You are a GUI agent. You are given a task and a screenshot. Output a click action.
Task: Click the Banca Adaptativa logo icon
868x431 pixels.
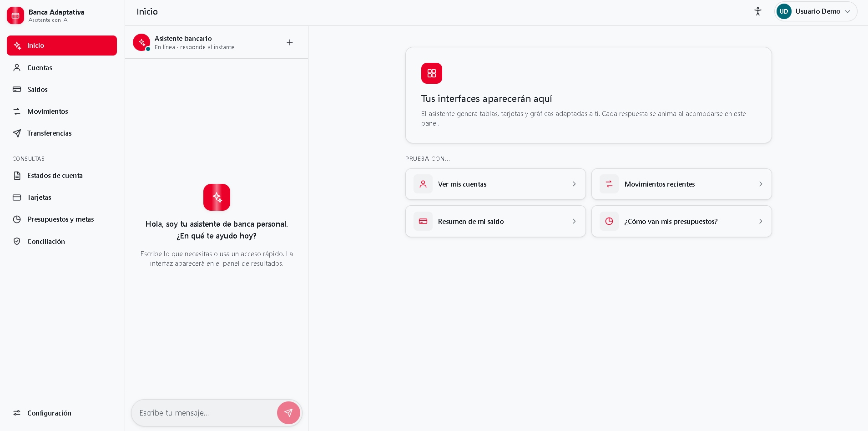[x=15, y=15]
